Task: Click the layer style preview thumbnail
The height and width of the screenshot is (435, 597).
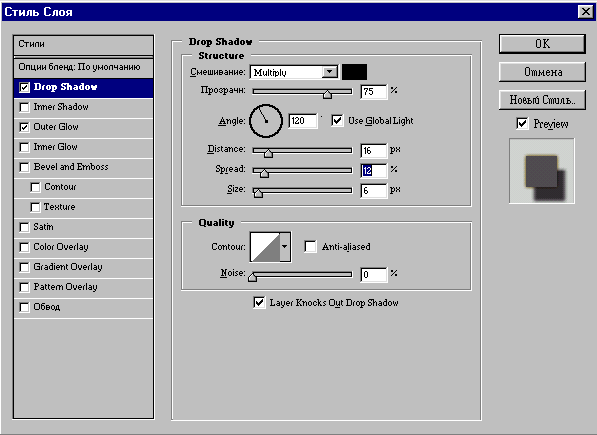Action: [x=542, y=171]
